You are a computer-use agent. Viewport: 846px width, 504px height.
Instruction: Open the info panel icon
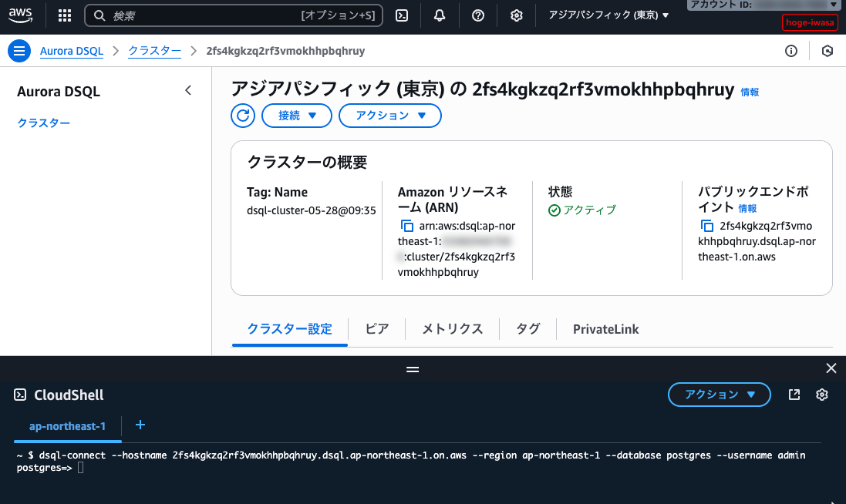coord(791,51)
